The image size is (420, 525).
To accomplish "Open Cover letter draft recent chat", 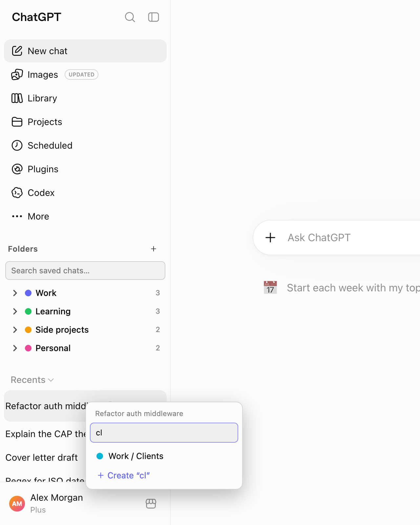I will (45, 457).
